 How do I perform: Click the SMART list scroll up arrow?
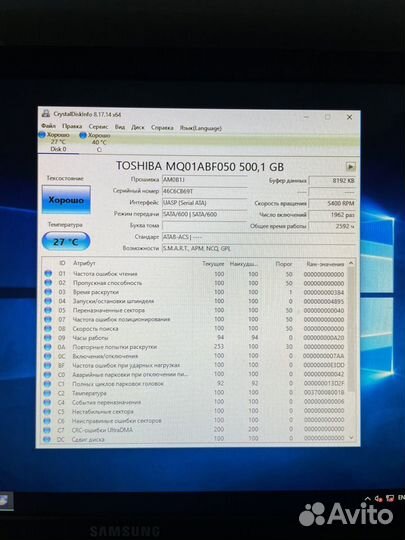click(x=351, y=263)
